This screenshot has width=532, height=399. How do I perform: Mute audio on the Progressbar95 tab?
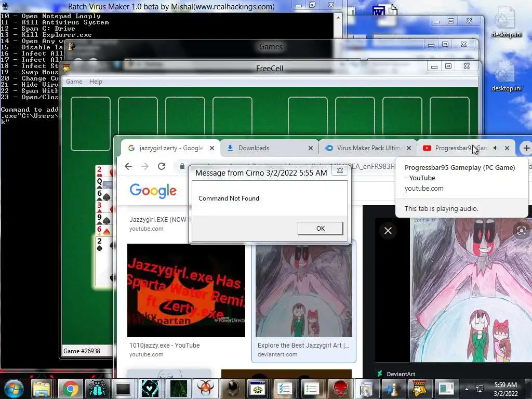pyautogui.click(x=496, y=148)
